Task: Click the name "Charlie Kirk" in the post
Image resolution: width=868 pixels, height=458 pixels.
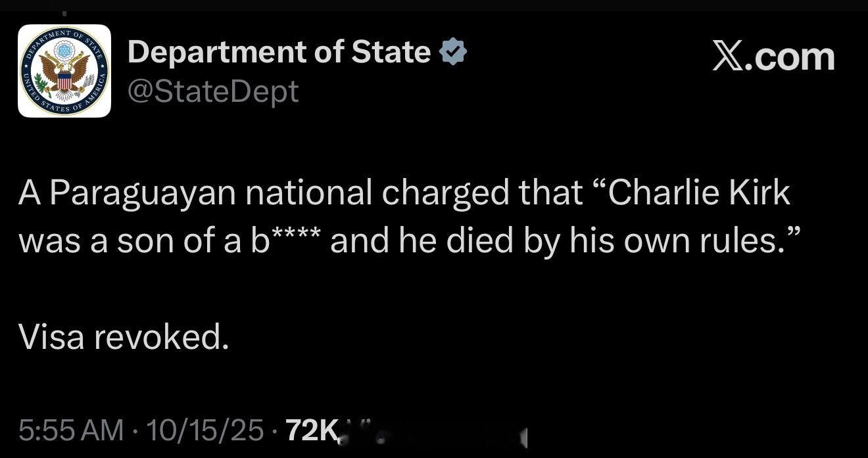Action: tap(700, 193)
